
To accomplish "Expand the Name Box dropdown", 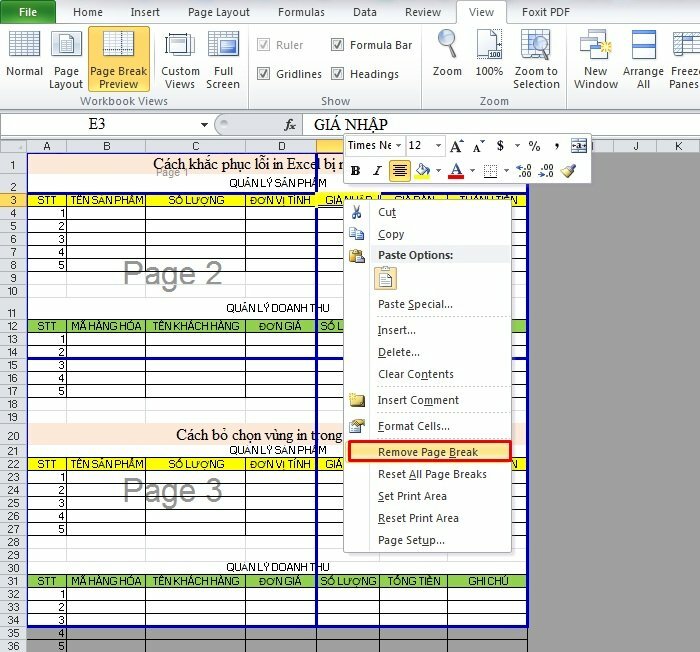I will [x=204, y=125].
